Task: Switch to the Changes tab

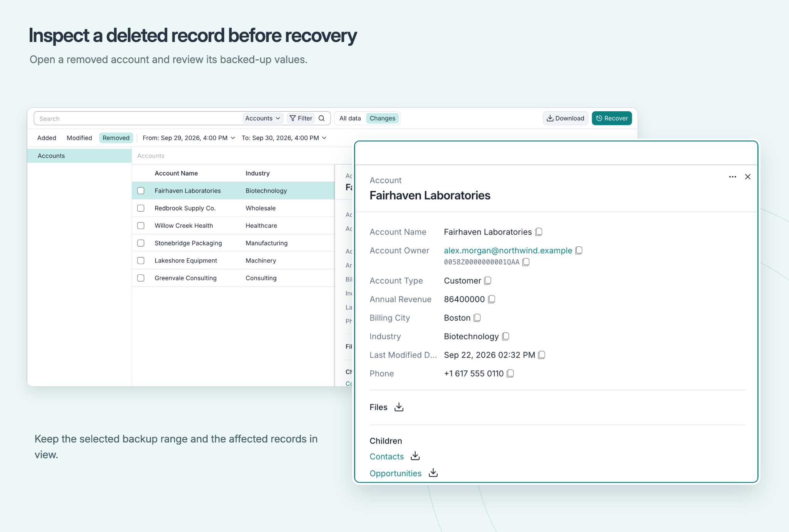Action: 383,118
